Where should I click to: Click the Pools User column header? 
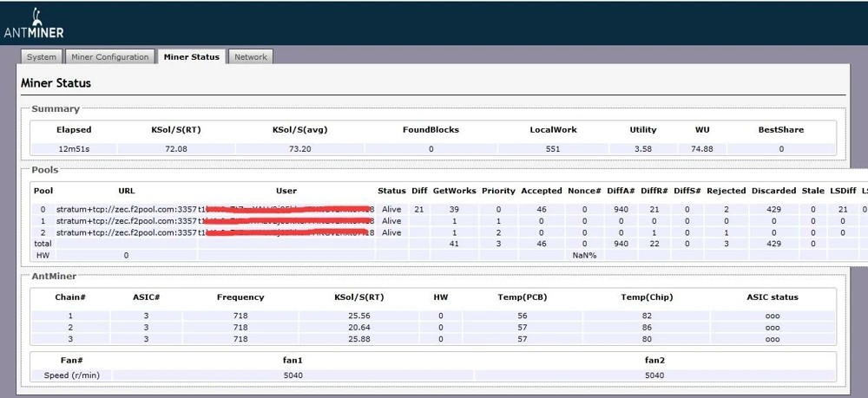(x=286, y=191)
